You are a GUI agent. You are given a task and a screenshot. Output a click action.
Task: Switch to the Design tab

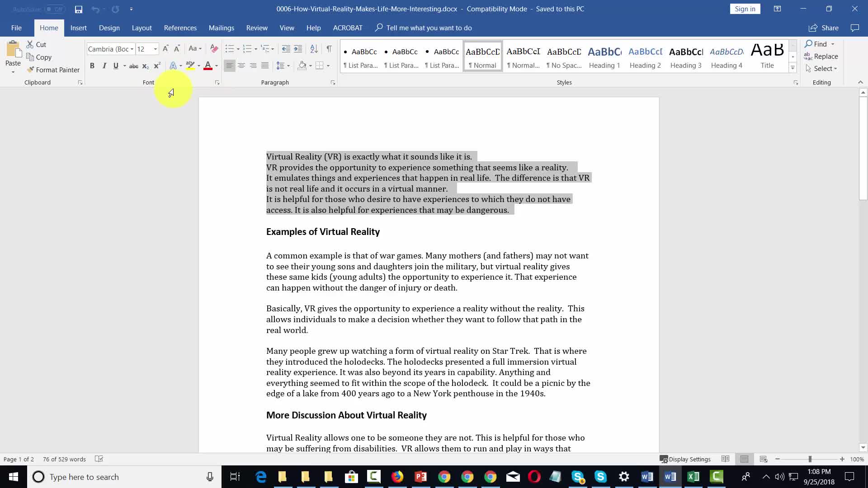pyautogui.click(x=109, y=28)
